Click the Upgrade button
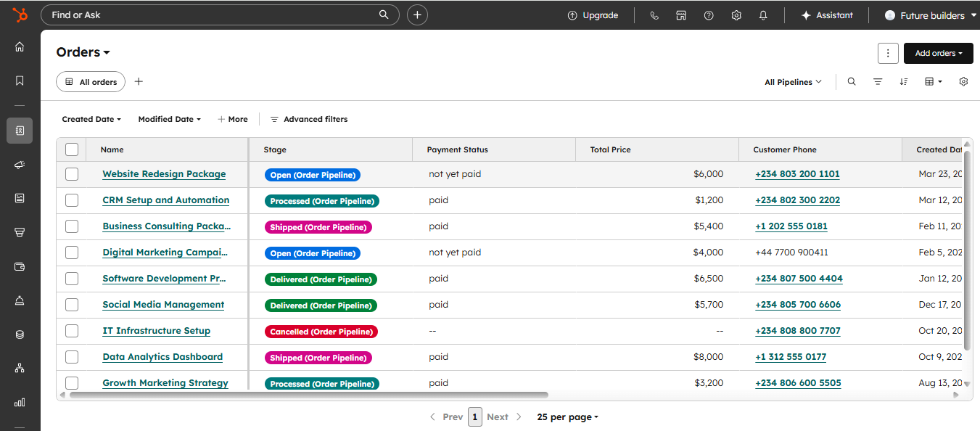This screenshot has width=980, height=431. (593, 15)
